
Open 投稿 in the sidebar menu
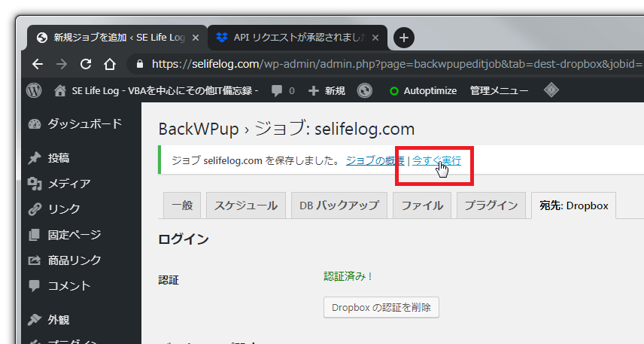59,158
